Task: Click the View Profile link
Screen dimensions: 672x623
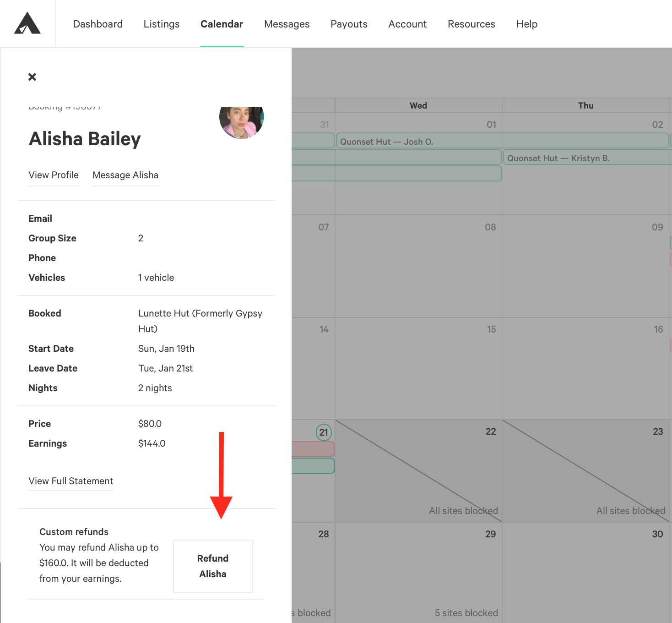Action: tap(54, 175)
